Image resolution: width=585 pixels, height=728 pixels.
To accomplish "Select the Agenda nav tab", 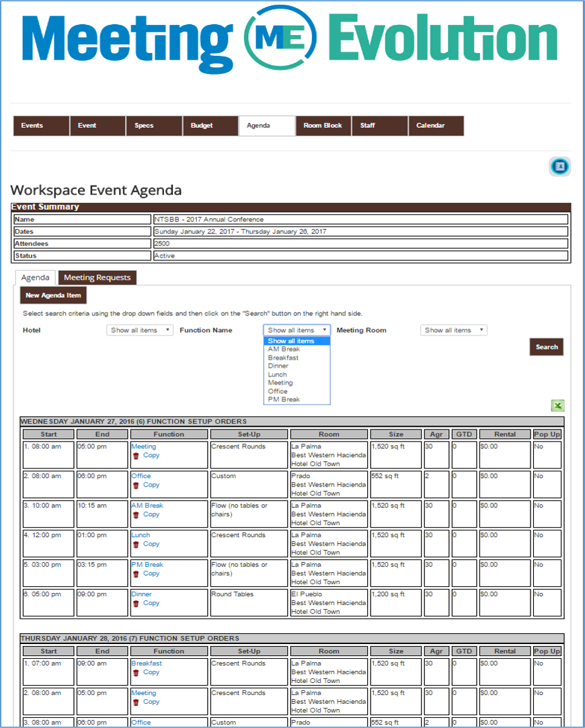I will (267, 126).
